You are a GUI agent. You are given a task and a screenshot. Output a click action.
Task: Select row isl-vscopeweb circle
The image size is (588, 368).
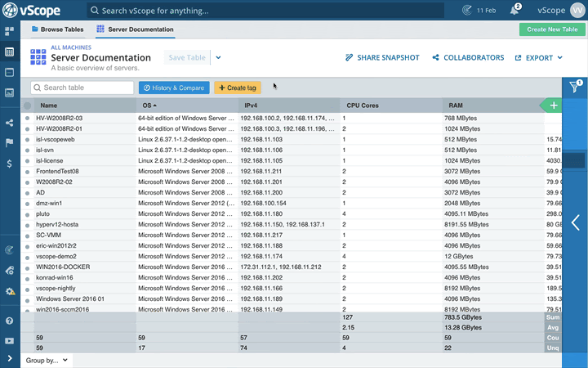(28, 140)
